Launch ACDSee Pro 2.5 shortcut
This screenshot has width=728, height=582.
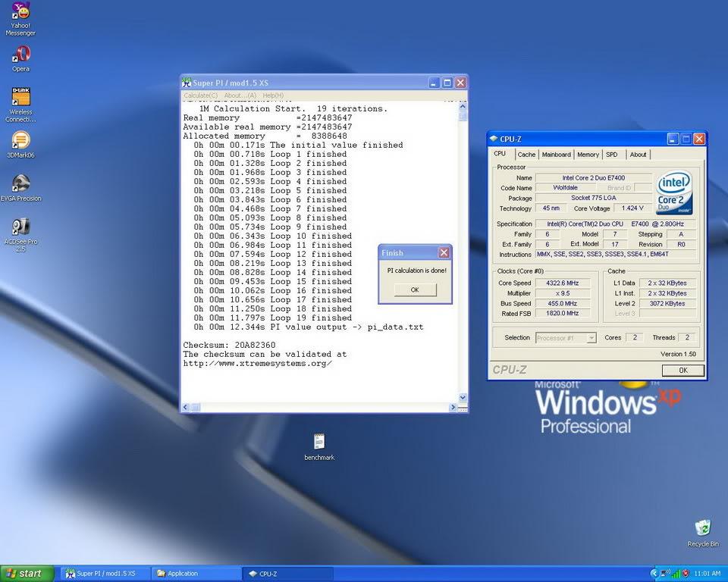click(x=20, y=235)
